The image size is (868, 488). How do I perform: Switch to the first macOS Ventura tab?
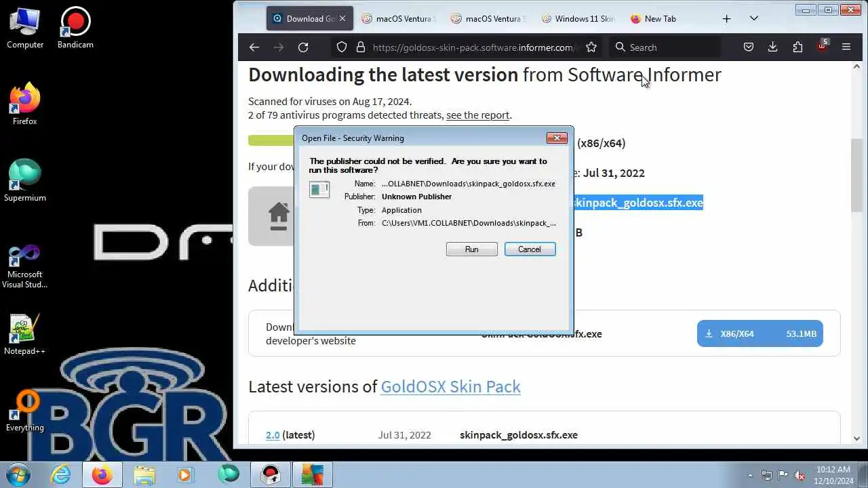click(397, 19)
